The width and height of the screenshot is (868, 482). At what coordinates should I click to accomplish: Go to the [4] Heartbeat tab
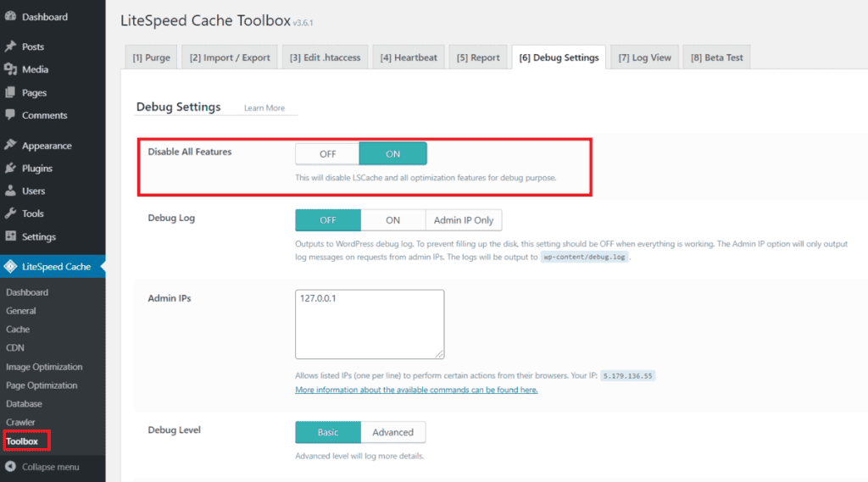point(409,57)
